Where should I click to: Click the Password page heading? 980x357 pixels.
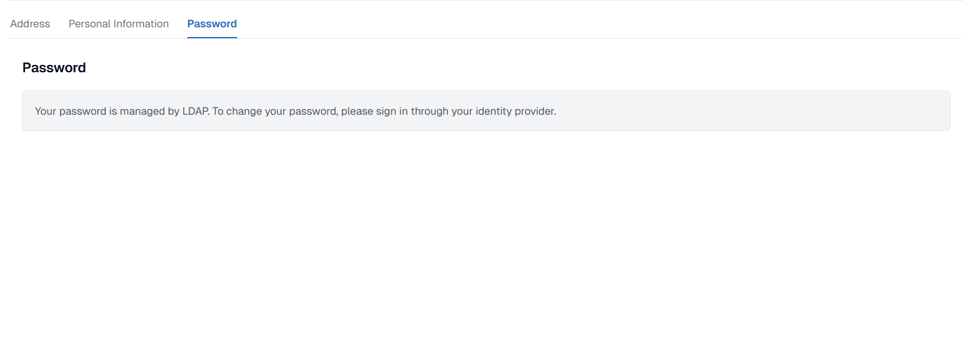(54, 67)
